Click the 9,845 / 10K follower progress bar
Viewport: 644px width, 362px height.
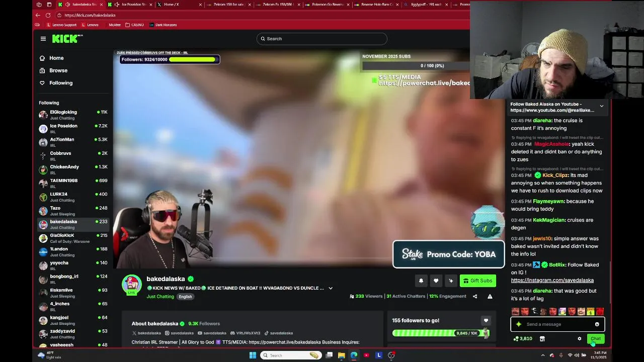coord(441,333)
